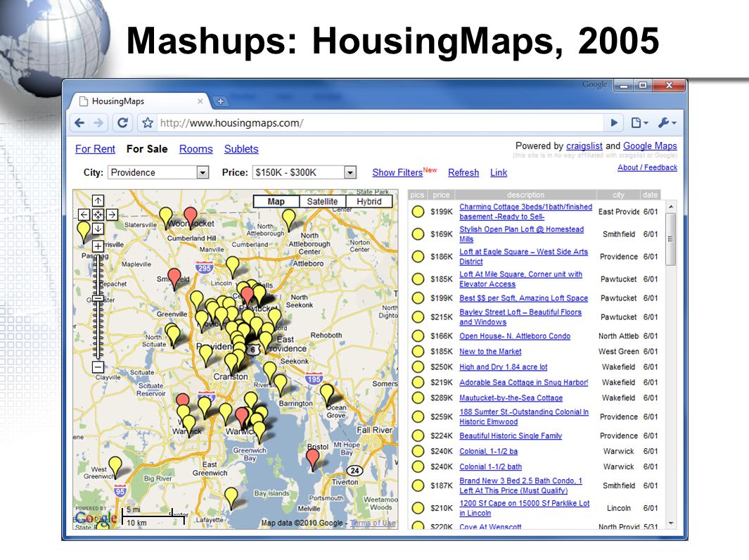This screenshot has width=749, height=560.
Task: Minimize the browser window
Action: point(623,86)
